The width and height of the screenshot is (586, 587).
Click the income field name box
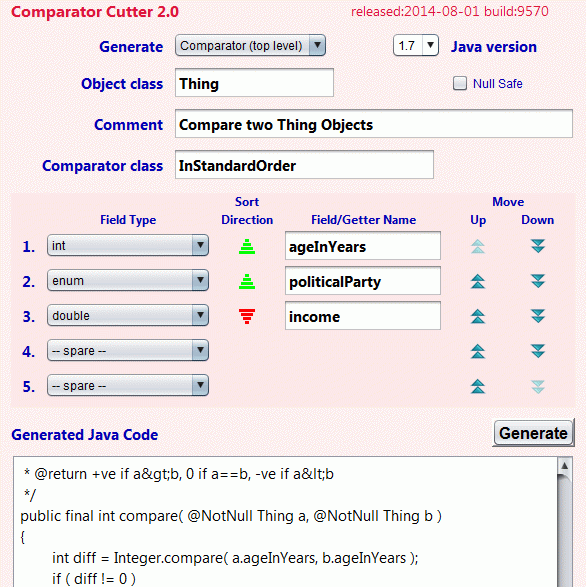[x=362, y=316]
